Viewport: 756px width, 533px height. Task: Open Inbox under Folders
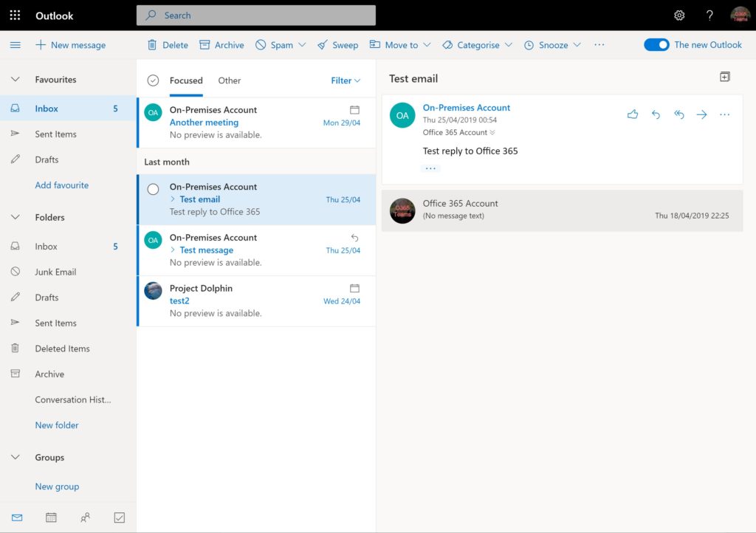pos(68,247)
